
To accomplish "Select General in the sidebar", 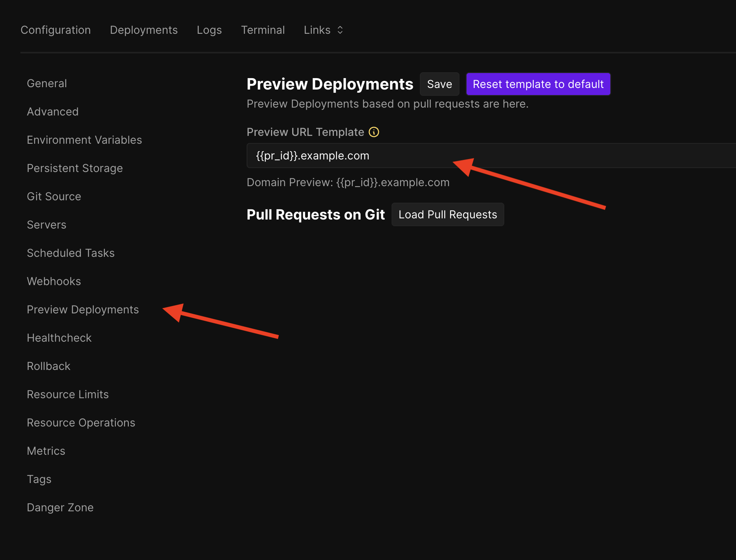I will click(x=47, y=83).
